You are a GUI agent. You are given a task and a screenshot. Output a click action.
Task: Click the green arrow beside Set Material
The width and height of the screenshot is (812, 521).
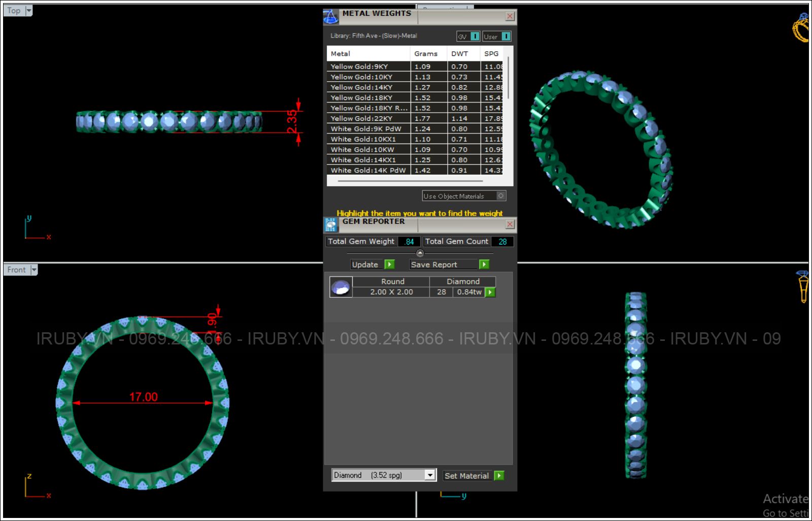pyautogui.click(x=499, y=476)
